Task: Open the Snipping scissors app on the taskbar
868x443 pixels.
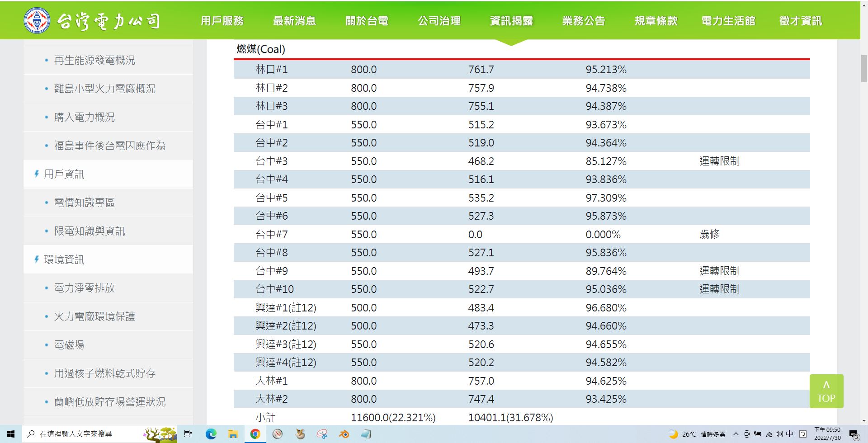Action: point(322,434)
